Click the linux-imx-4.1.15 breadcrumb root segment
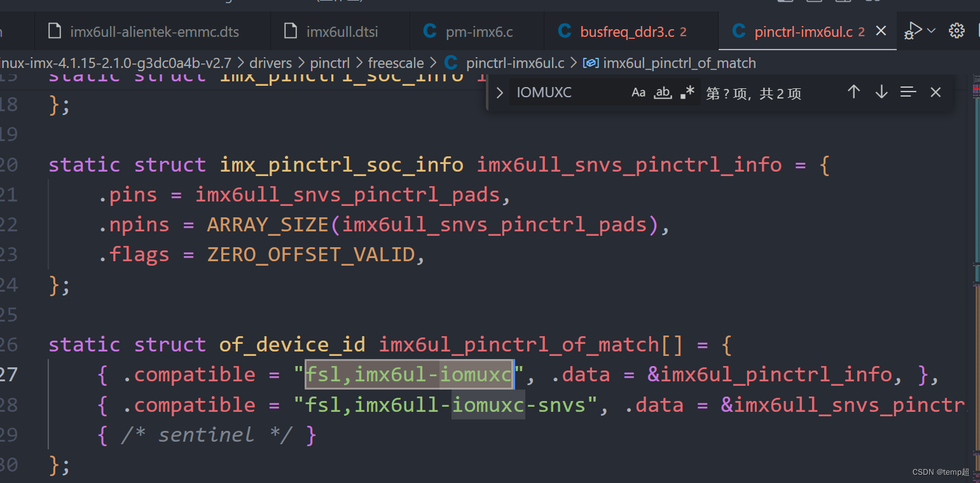Screen dimensions: 980x483 [x=117, y=63]
